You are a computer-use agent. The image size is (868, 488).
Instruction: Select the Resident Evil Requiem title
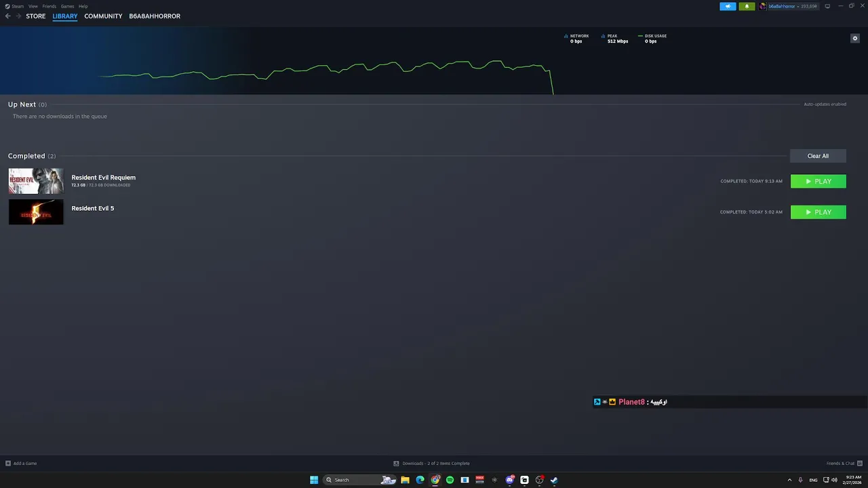(x=104, y=178)
